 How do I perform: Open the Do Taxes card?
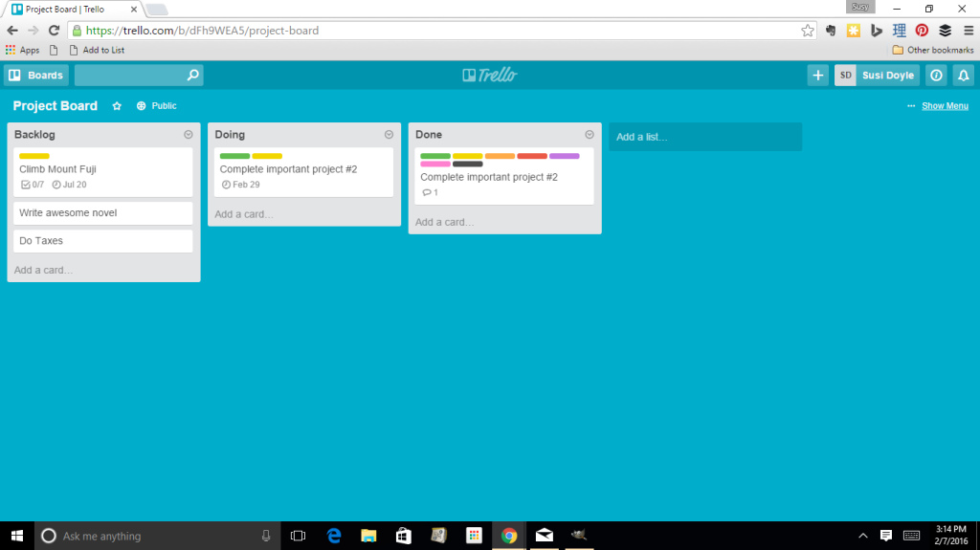103,241
